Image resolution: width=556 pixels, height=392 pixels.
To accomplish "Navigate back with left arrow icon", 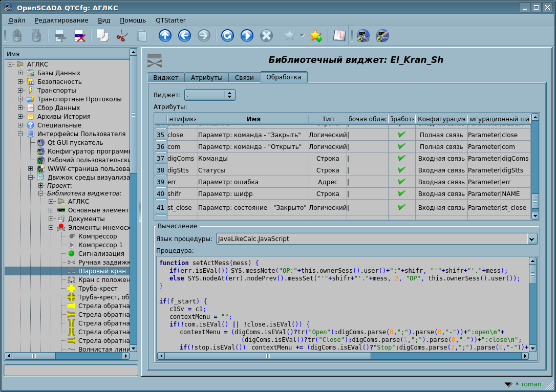I will (x=184, y=36).
